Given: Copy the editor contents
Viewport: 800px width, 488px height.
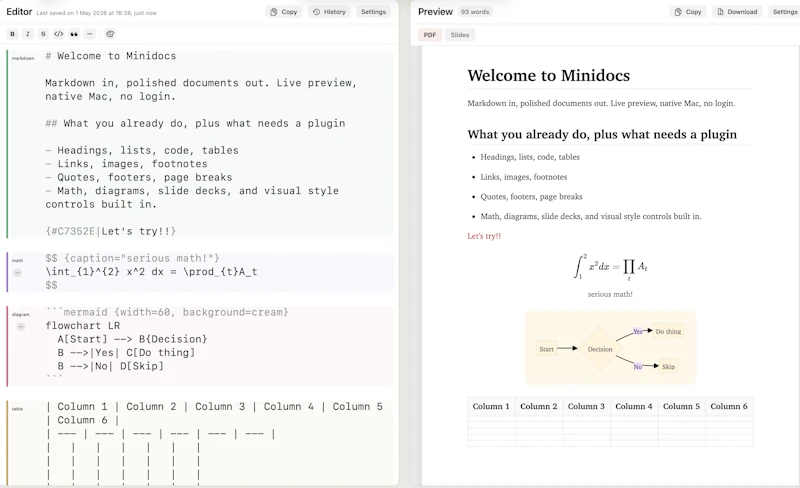Looking at the screenshot, I should (284, 12).
